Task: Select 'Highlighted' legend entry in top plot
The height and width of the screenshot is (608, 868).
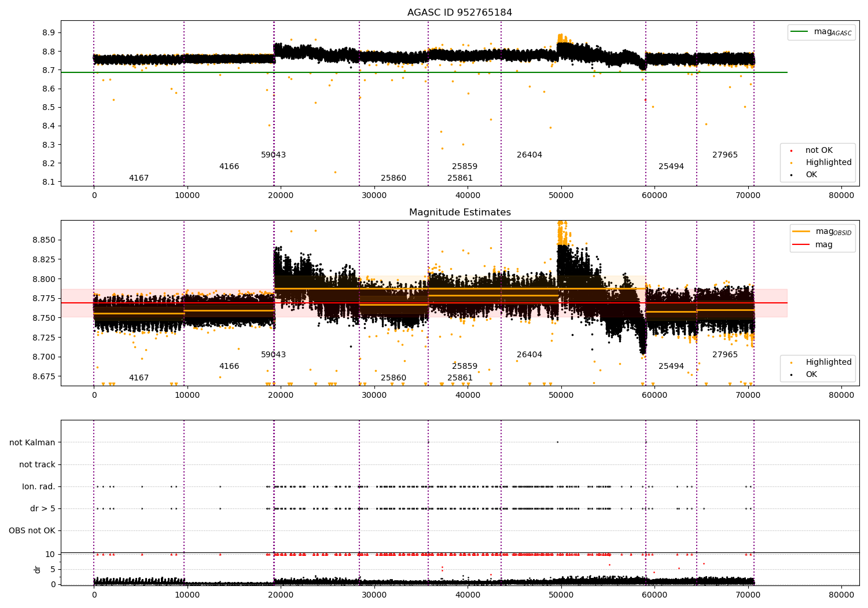Action: (x=828, y=163)
